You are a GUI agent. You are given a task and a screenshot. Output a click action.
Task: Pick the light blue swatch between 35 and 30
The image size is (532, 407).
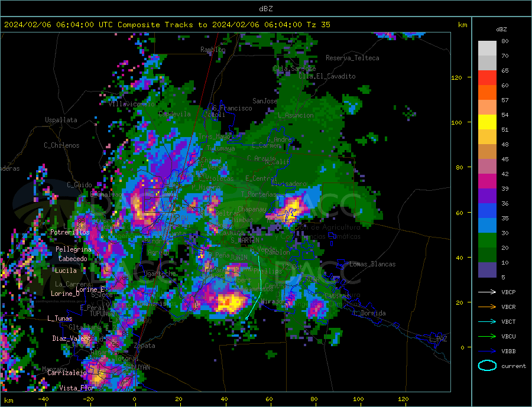tap(487, 226)
